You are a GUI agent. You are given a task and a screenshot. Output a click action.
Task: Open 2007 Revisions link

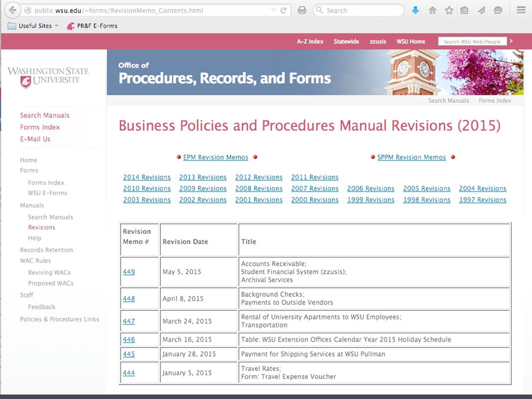tap(315, 189)
